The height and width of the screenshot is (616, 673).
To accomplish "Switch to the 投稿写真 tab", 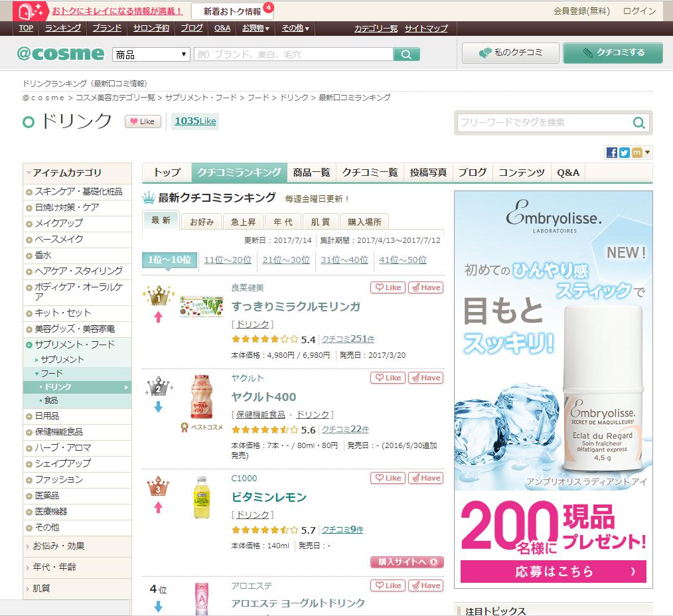I will click(x=428, y=173).
